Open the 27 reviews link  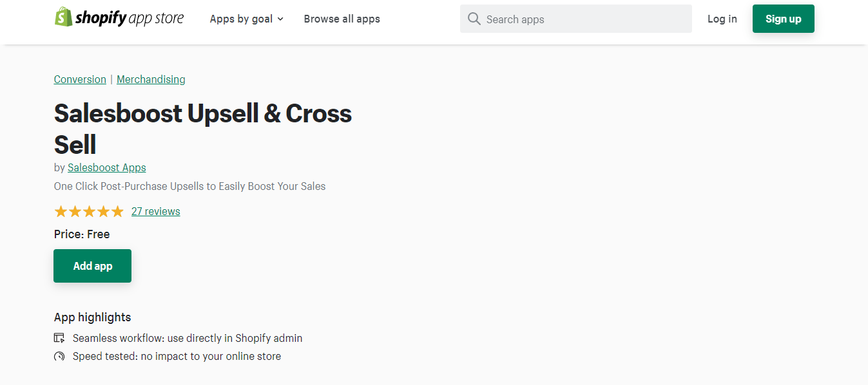155,211
